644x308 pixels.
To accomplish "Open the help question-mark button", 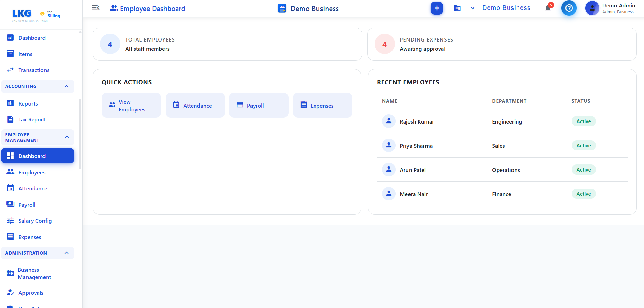I will (x=569, y=8).
